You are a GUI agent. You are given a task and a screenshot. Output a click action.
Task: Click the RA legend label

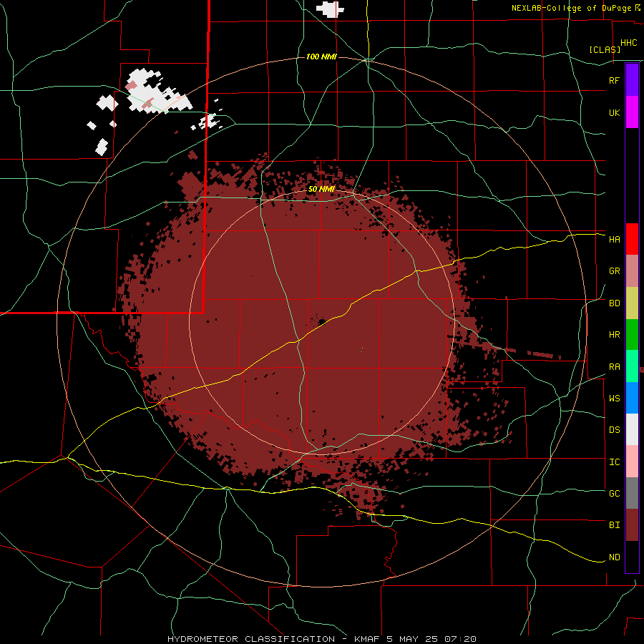click(x=614, y=367)
